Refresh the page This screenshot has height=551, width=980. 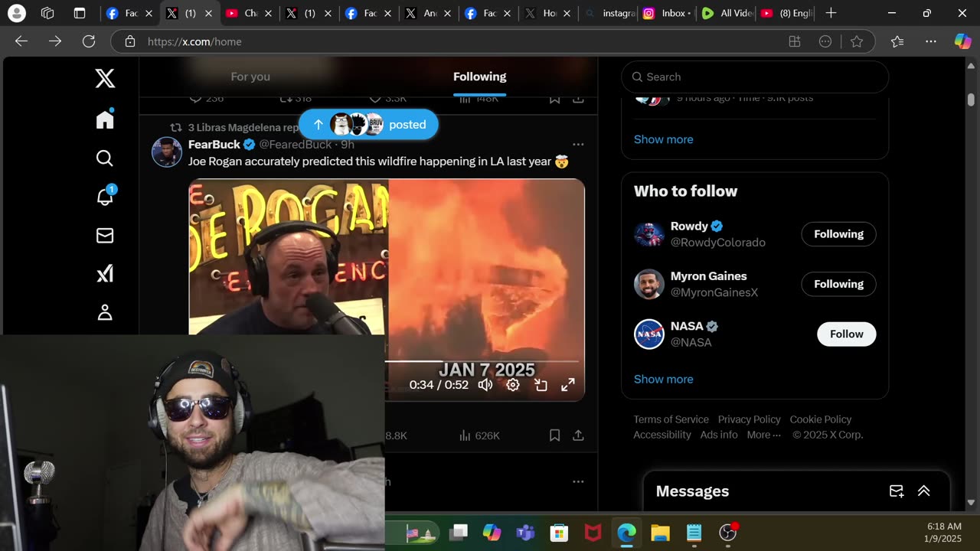tap(89, 41)
